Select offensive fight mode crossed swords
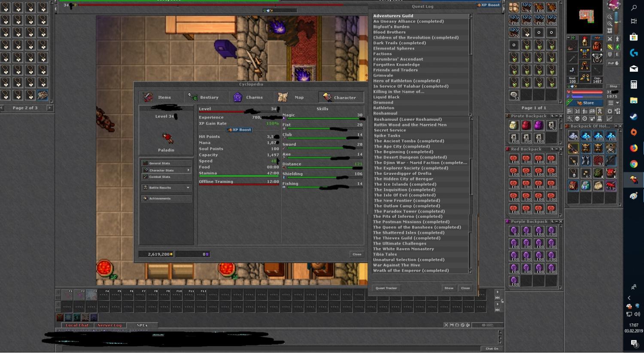The height and width of the screenshot is (354, 644). (x=610, y=39)
